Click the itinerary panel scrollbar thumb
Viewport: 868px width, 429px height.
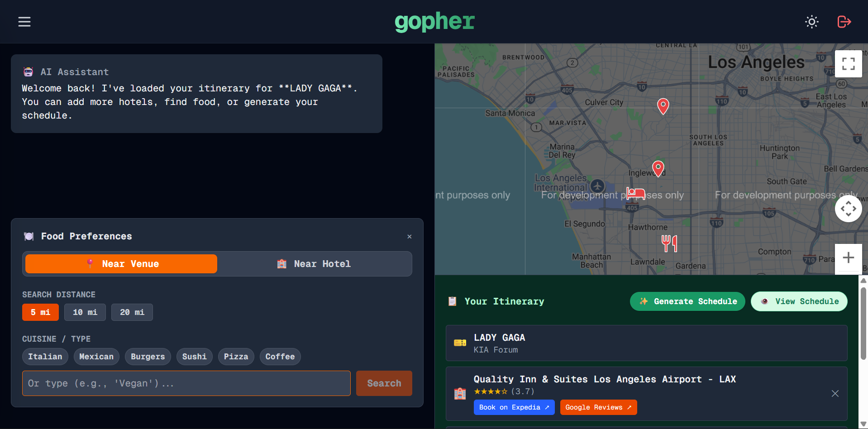pos(863,323)
